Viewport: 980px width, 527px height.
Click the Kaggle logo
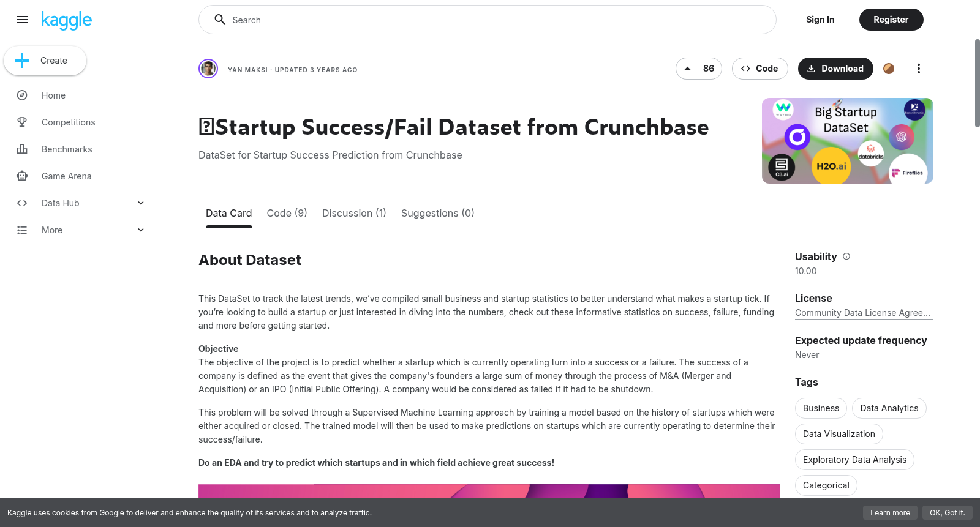[66, 20]
